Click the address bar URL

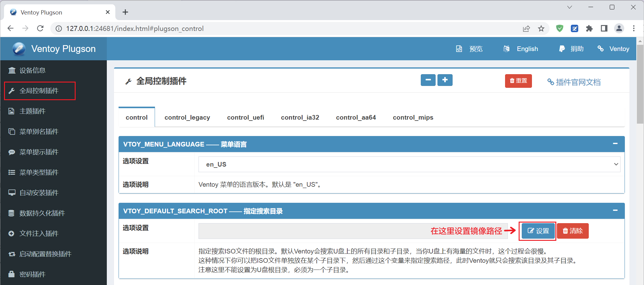135,29
